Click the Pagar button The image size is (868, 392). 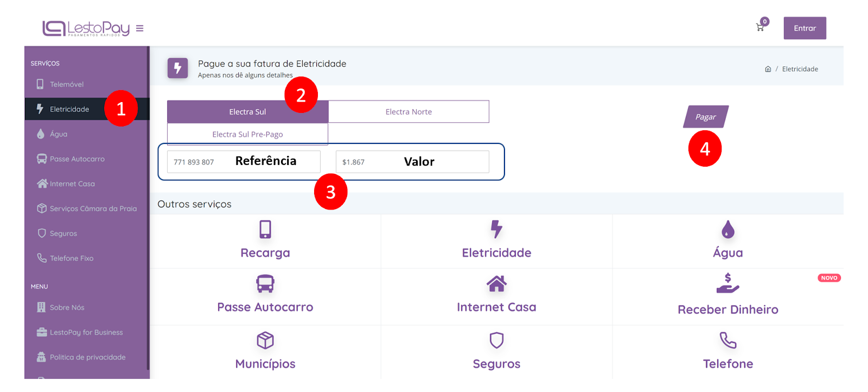coord(706,117)
